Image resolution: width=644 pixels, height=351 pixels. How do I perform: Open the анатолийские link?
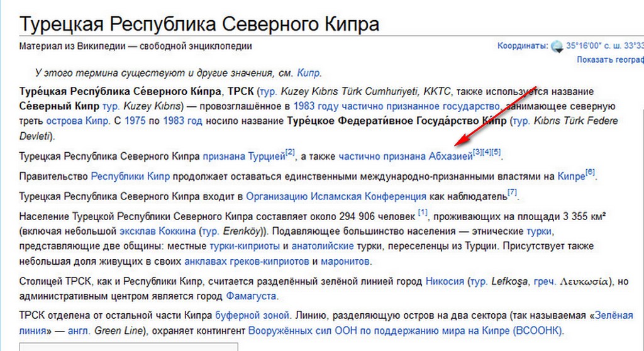click(323, 246)
